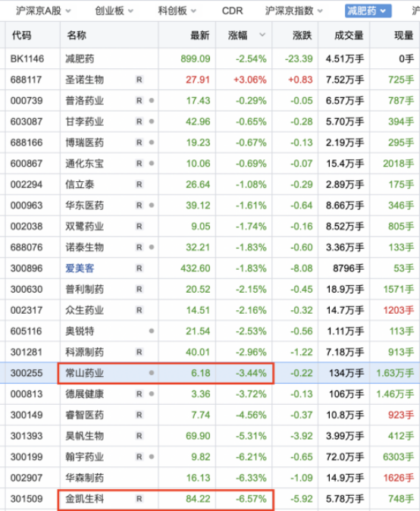Click the gray dot beside 常山药业

click(x=152, y=373)
